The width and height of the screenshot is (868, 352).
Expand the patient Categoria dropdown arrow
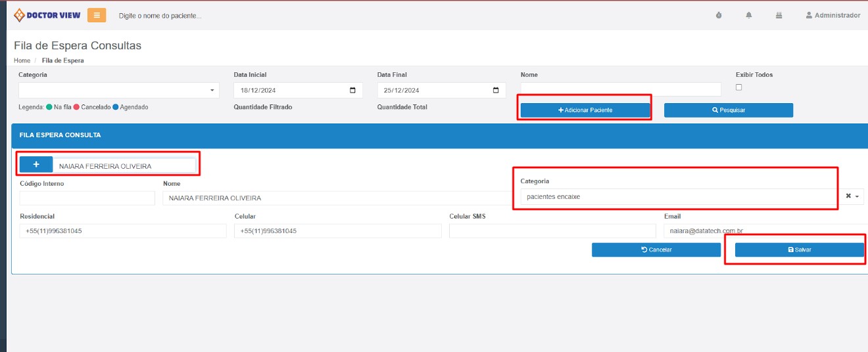click(857, 196)
